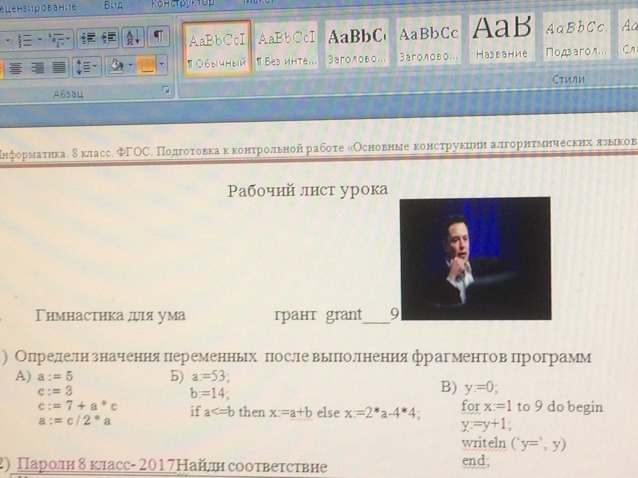This screenshot has height=478, width=638.
Task: Click the decrease indent icon
Action: click(87, 38)
